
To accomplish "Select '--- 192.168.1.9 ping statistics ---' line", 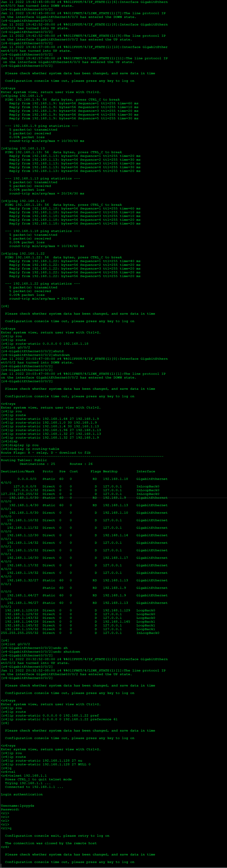I will tap(41, 126).
